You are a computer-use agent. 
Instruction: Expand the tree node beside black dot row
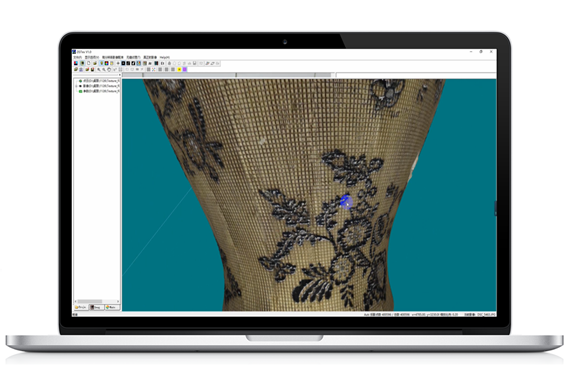coord(76,86)
